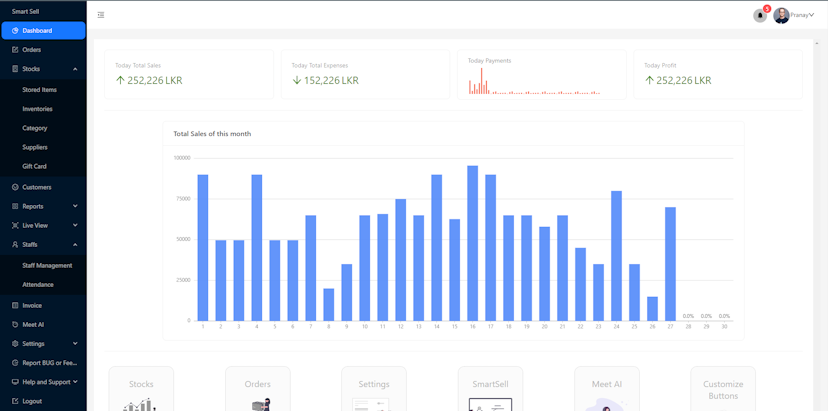This screenshot has height=411, width=828.
Task: Open the Settings sidebar dropdown
Action: click(75, 344)
